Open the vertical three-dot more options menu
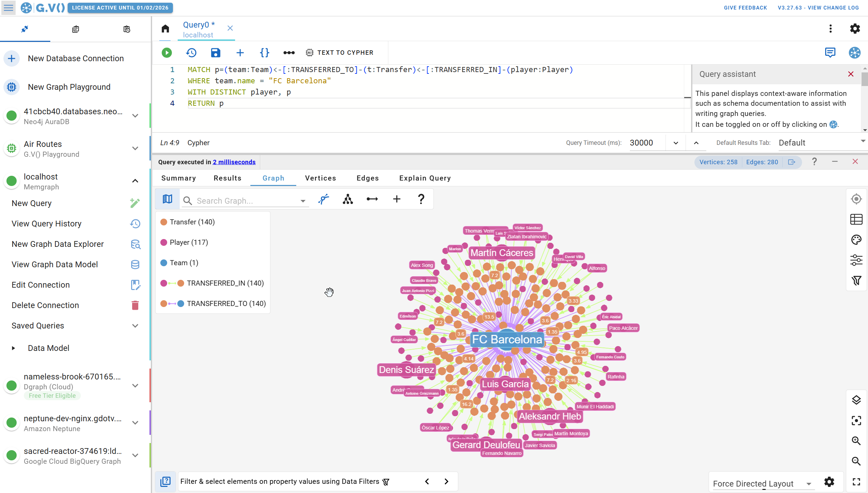 (x=831, y=29)
